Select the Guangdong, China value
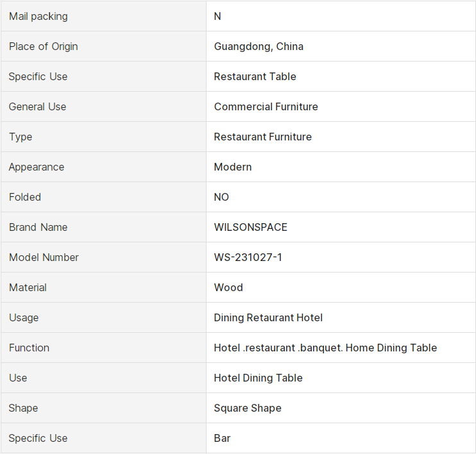Screen dimensions: 476x454 [x=259, y=46]
